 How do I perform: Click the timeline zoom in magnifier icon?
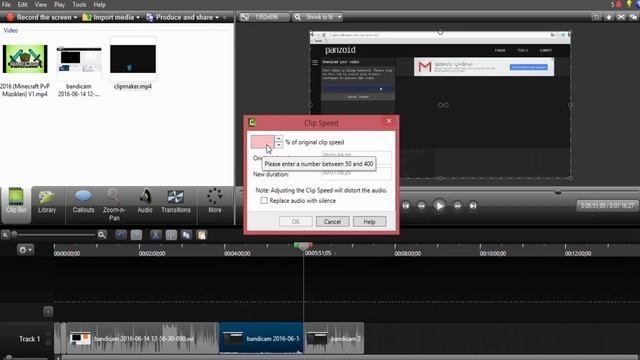[x=102, y=235]
